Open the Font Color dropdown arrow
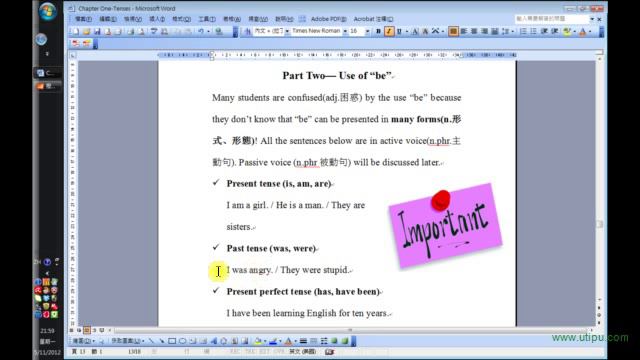The height and width of the screenshot is (360, 640). (590, 31)
